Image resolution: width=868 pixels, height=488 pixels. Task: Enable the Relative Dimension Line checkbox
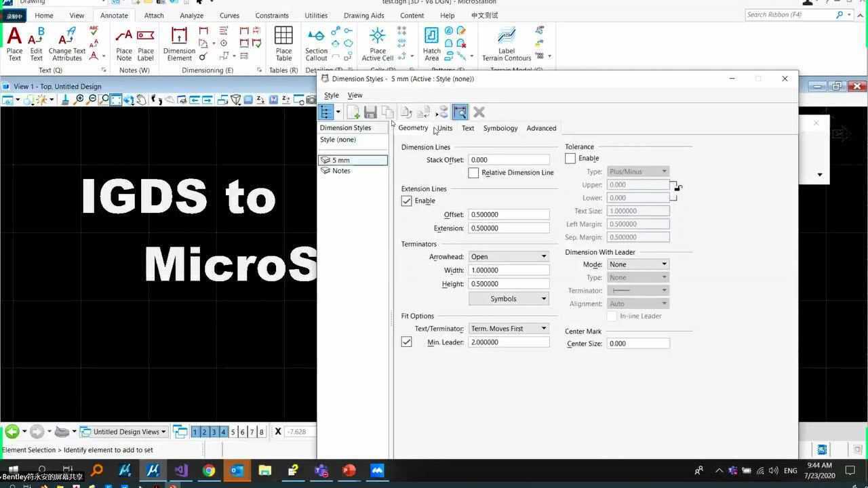click(473, 173)
